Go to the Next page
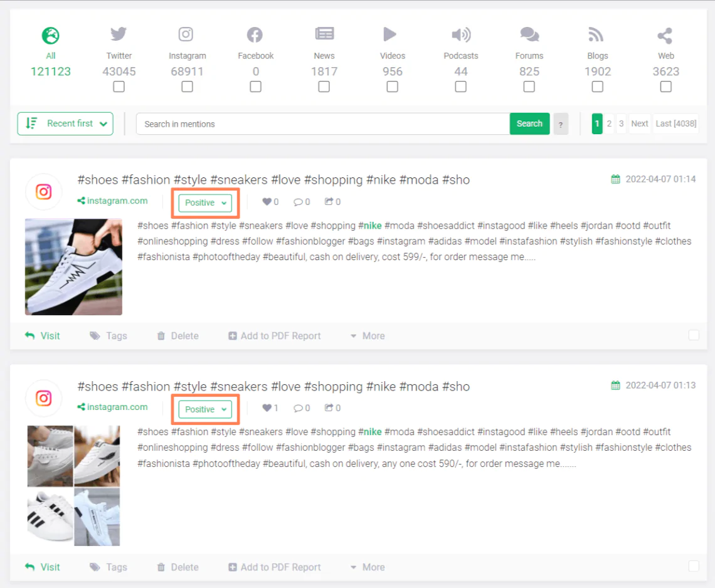The image size is (715, 588). click(640, 123)
